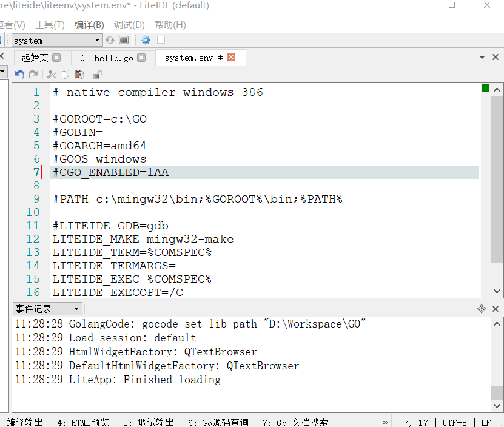This screenshot has height=427, width=504.
Task: Open the editor tab list dropdown arrow
Action: coord(482,58)
